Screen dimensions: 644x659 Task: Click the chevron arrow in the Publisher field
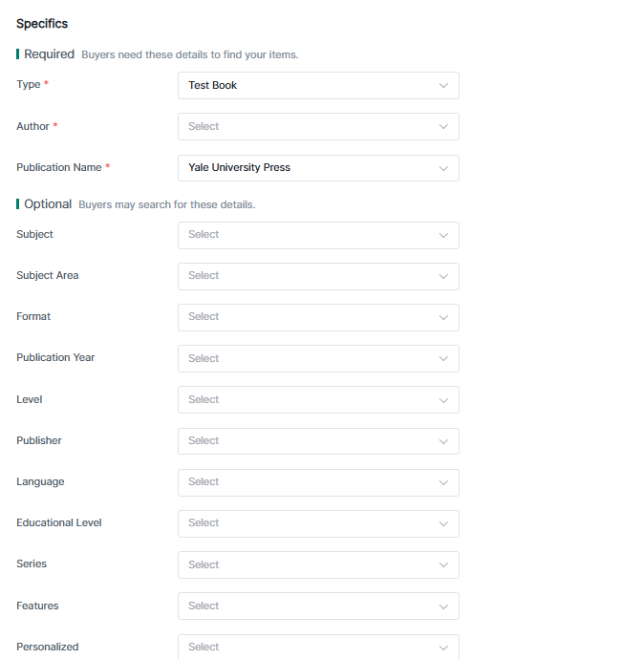click(443, 441)
